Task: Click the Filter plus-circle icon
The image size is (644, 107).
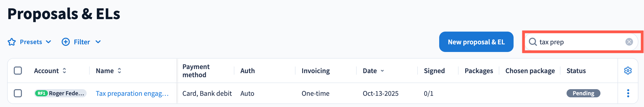Action: pos(66,42)
